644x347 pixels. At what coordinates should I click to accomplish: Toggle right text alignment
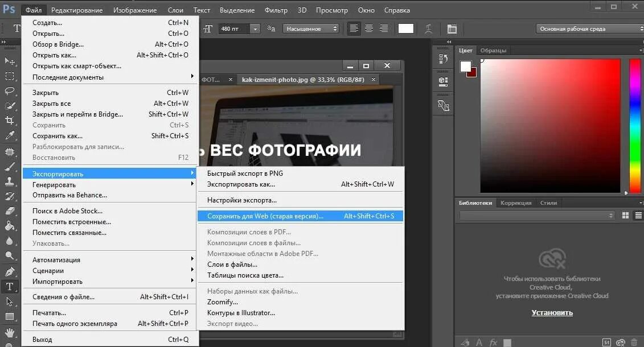pos(384,28)
